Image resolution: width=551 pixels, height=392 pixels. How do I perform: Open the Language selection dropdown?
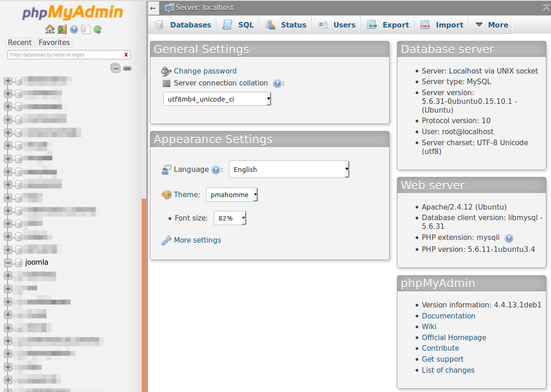point(289,169)
